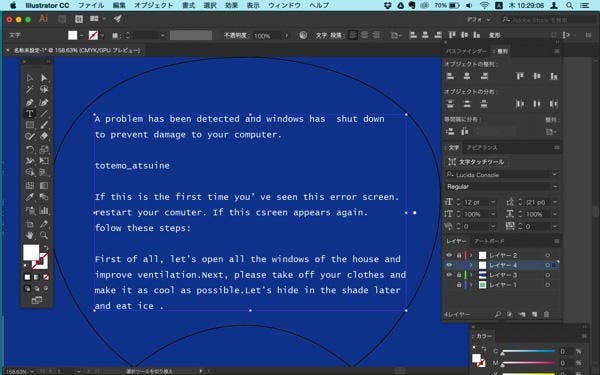
Task: Select the Type tool
Action: point(30,114)
